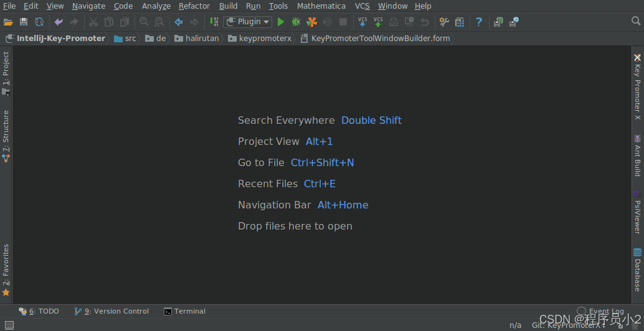Open the Event Log panel
644x331 pixels.
click(600, 311)
